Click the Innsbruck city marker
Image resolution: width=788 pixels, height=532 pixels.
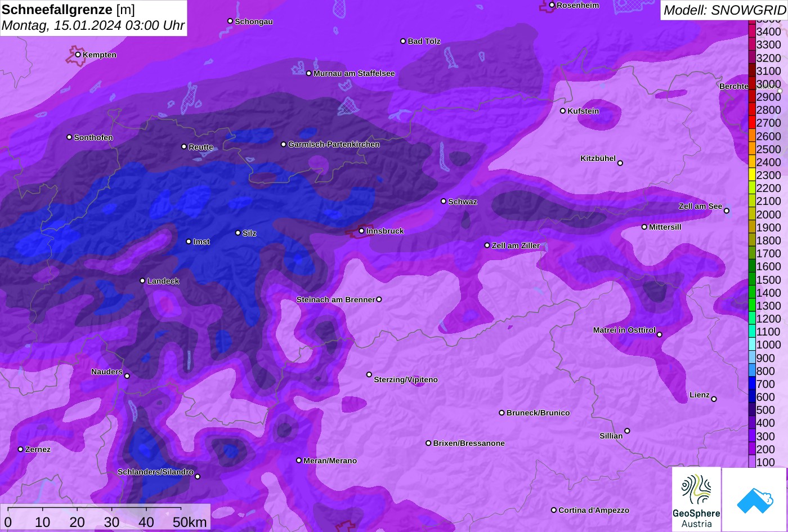click(362, 231)
